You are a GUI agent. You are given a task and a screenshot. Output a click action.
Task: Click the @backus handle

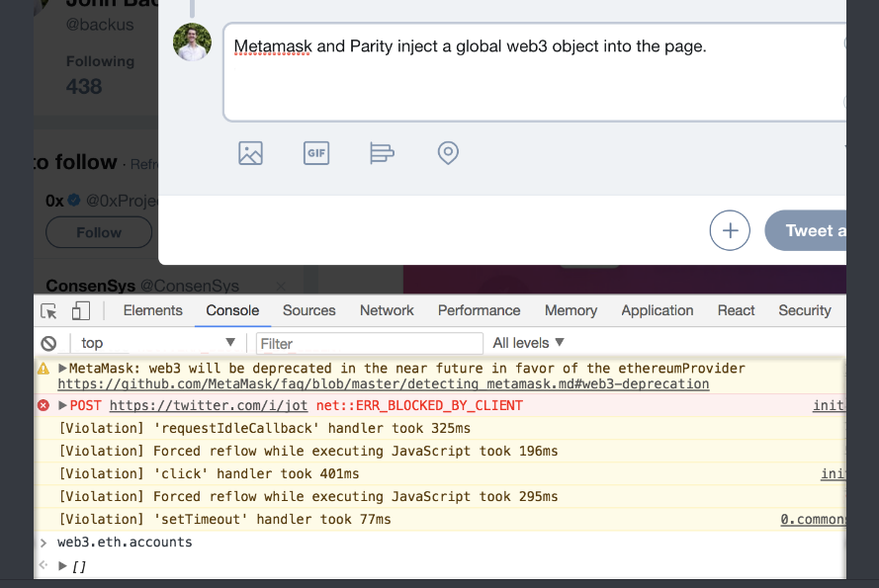click(x=100, y=25)
